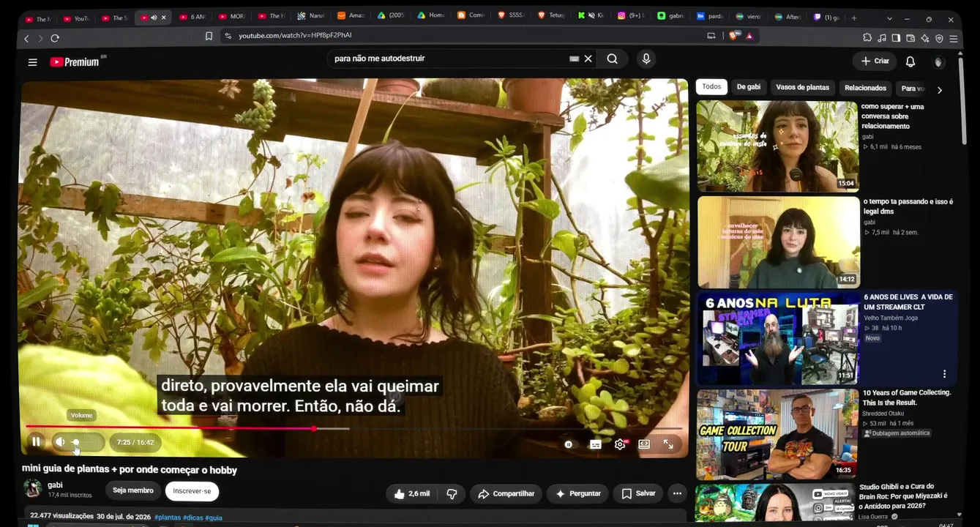The image size is (980, 527).
Task: Switch the player to theater mode
Action: pyautogui.click(x=644, y=444)
